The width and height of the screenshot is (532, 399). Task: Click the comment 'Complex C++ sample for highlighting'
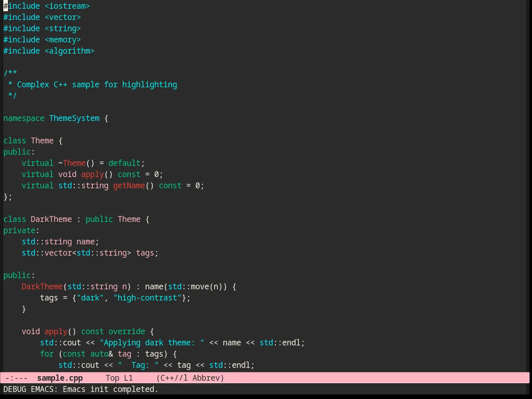(97, 84)
